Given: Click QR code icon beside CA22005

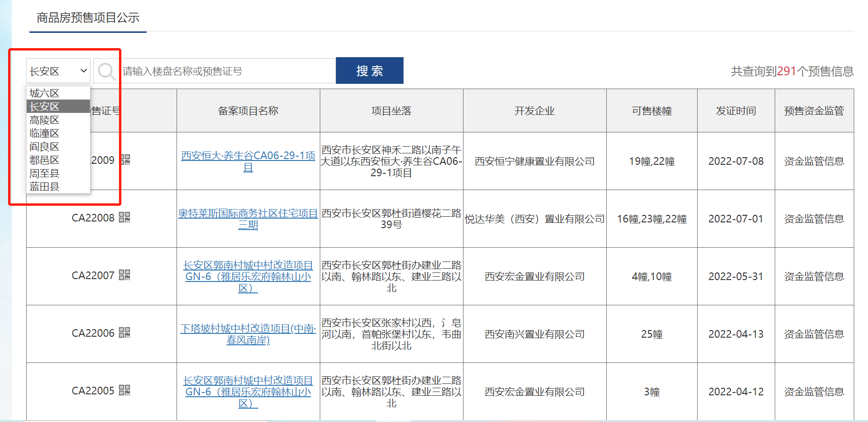Looking at the screenshot, I should point(124,391).
